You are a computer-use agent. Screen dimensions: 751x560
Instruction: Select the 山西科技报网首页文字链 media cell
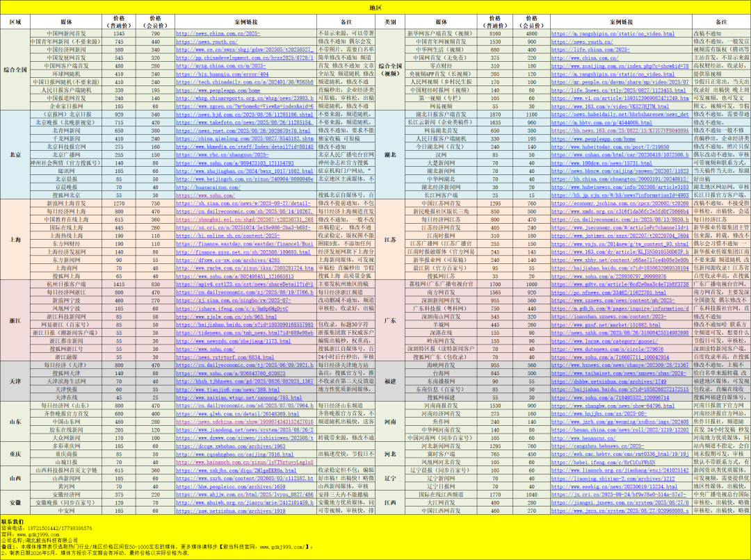tap(67, 470)
